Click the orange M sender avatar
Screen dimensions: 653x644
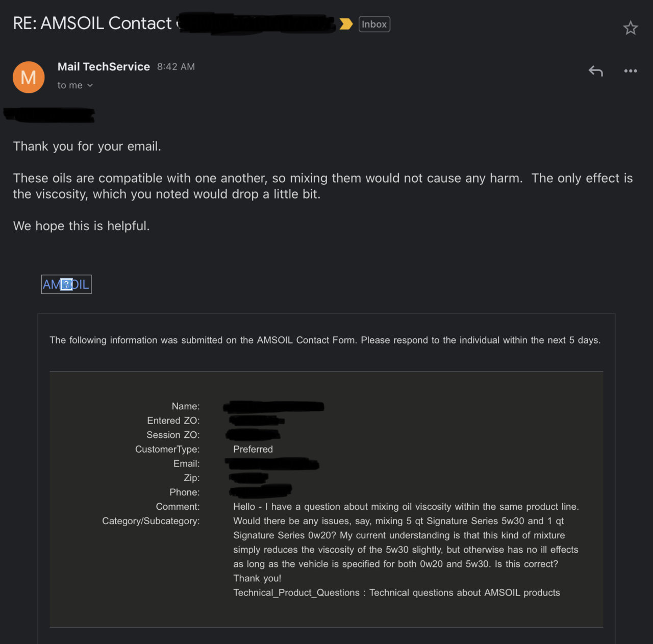click(x=29, y=77)
